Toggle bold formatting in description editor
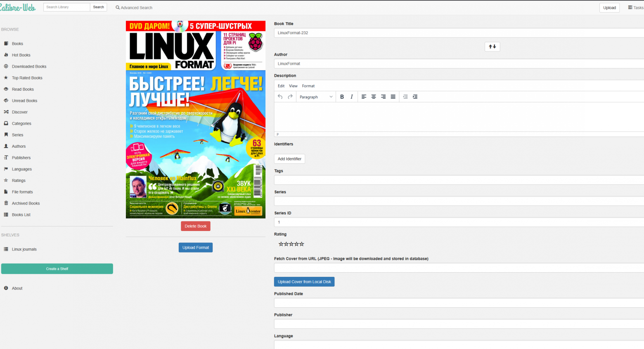Screen dimensions: 644x349 pos(342,97)
